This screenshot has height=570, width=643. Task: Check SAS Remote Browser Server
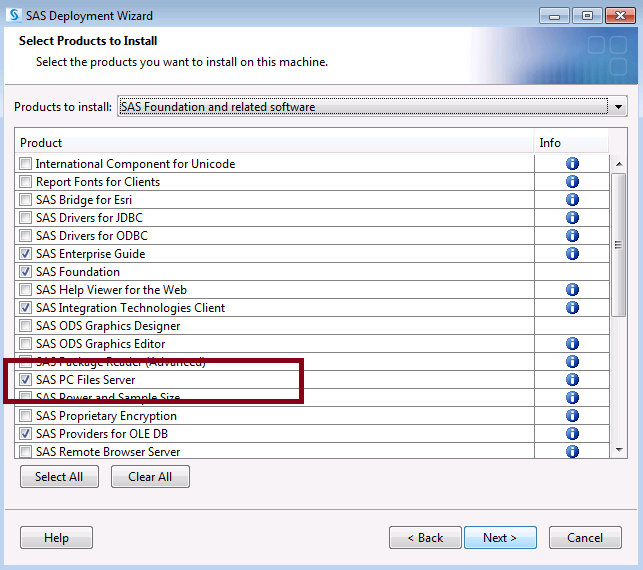(25, 451)
